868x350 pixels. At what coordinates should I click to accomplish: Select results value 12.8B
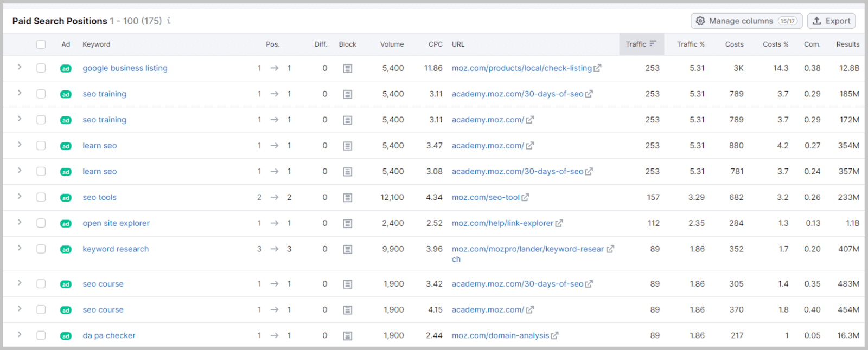[x=849, y=68]
